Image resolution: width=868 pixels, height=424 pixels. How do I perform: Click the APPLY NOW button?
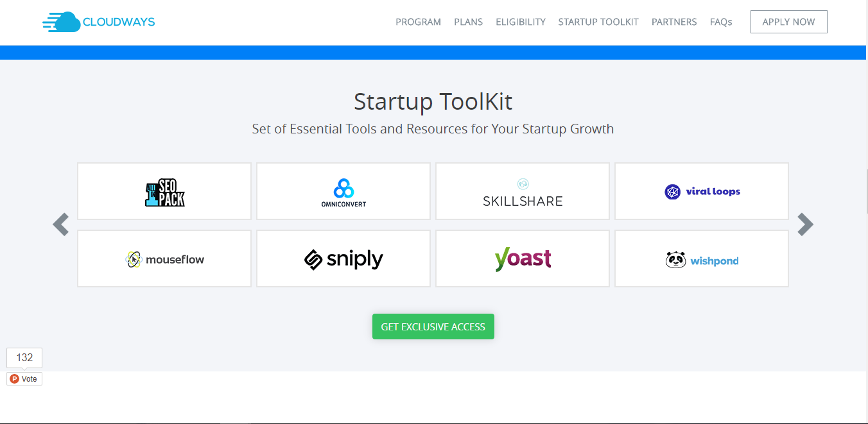[789, 22]
